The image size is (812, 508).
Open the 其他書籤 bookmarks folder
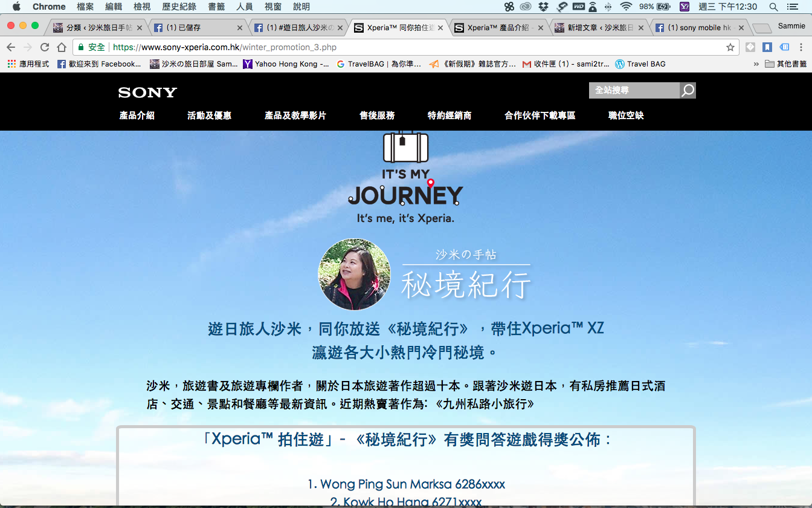tap(785, 63)
